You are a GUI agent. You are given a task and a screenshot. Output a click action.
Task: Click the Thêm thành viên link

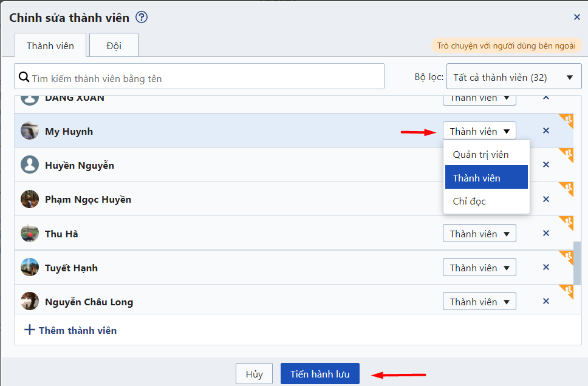(78, 330)
